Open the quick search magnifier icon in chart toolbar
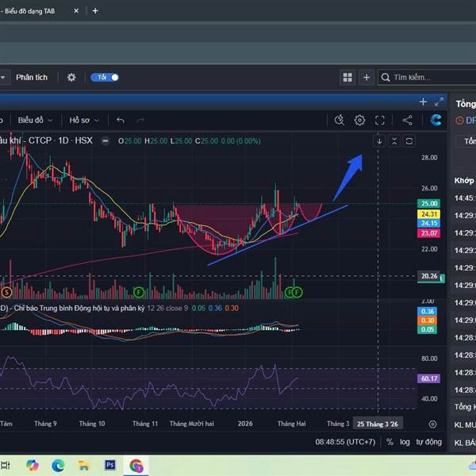 340,120
